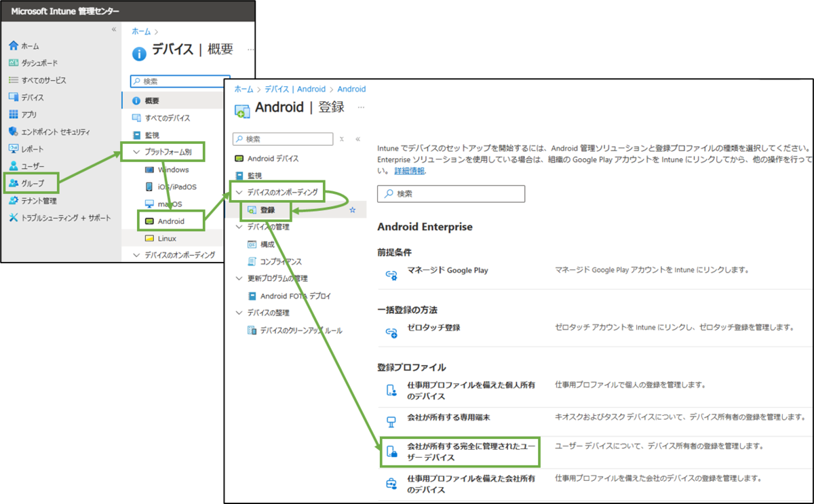
Task: Open レポート in the left sidebar
Action: (x=26, y=149)
